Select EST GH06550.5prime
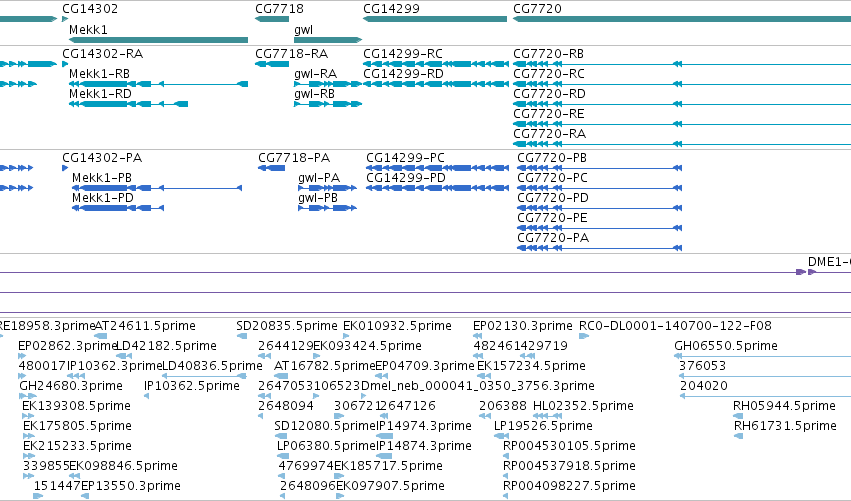 pyautogui.click(x=726, y=346)
